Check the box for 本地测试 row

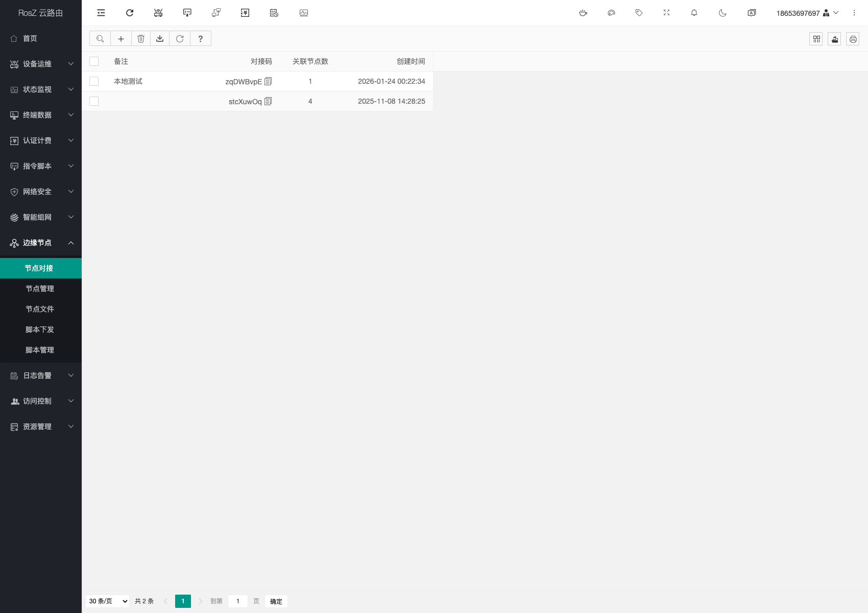(94, 81)
